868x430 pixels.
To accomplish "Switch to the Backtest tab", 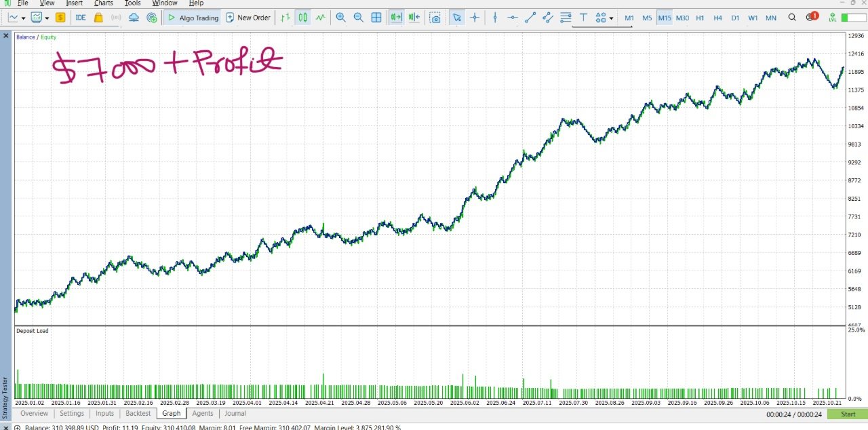I will tap(138, 413).
